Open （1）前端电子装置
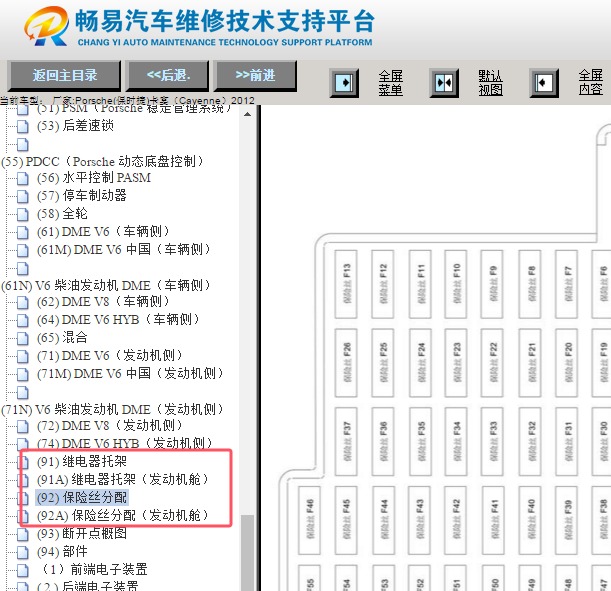Viewport: 611px width, 591px height. [x=94, y=569]
